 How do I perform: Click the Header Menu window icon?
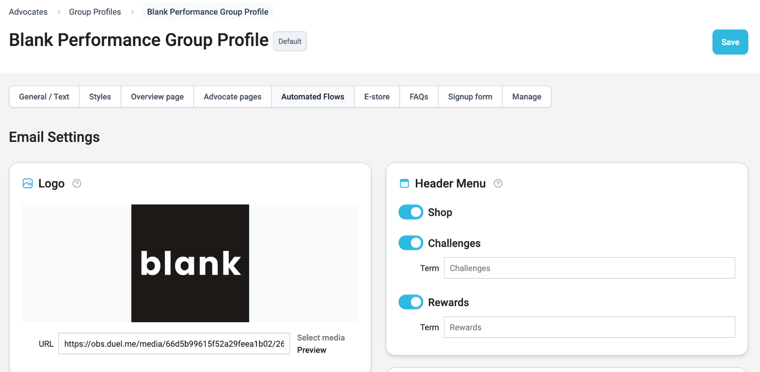pyautogui.click(x=404, y=183)
